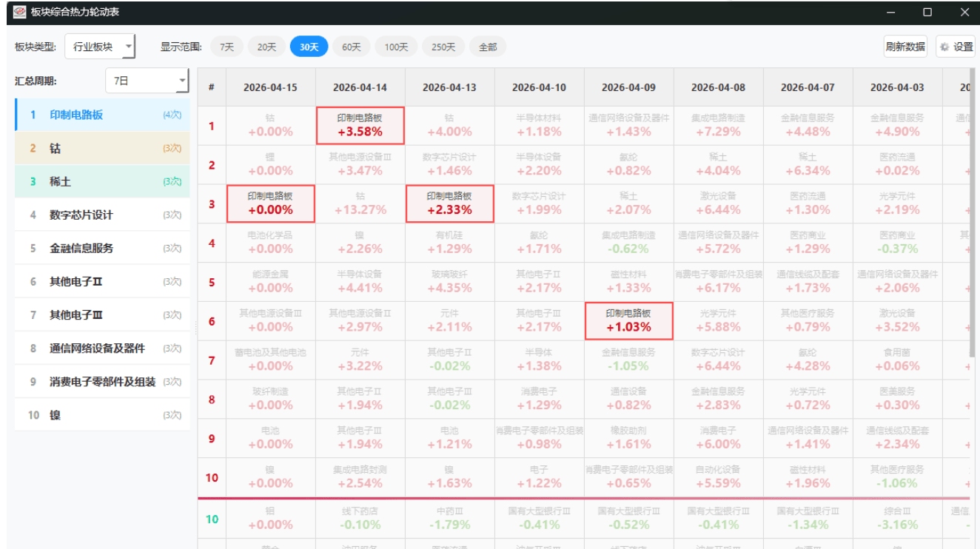Select 其他电子III ranked seventh in the list
The height and width of the screenshot is (549, 980).
(x=102, y=315)
